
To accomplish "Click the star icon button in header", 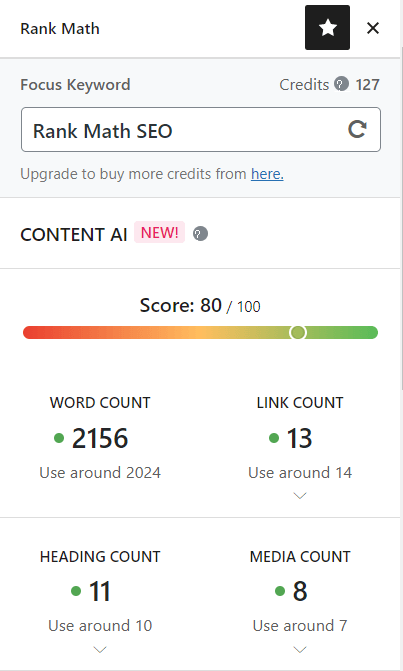I will pos(327,28).
